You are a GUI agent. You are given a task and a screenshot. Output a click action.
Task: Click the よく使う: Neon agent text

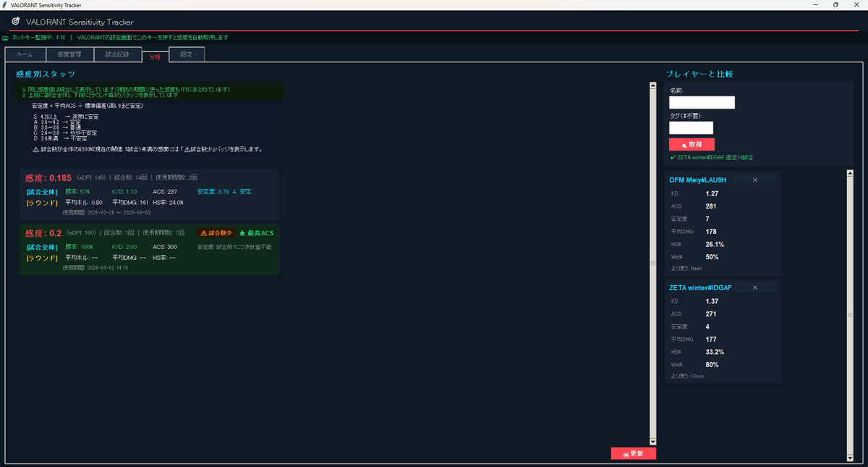tap(686, 269)
